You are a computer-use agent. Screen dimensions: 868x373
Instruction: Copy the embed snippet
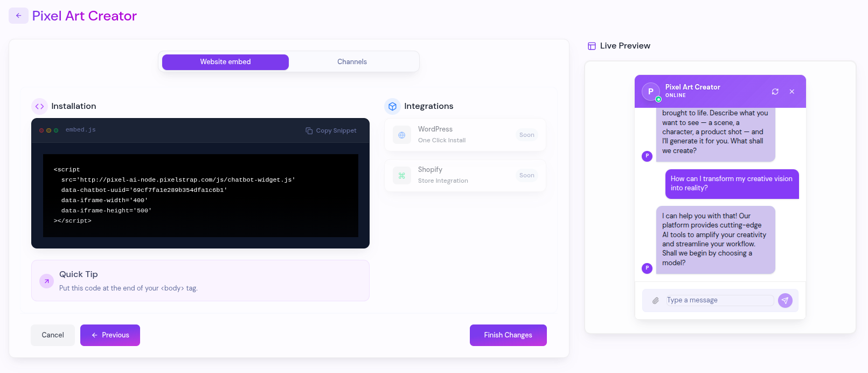(331, 130)
